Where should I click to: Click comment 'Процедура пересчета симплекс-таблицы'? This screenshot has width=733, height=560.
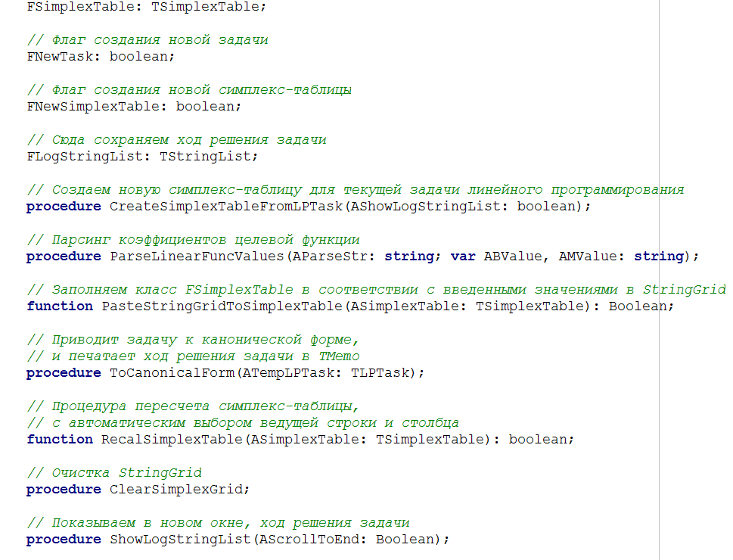[x=193, y=406]
